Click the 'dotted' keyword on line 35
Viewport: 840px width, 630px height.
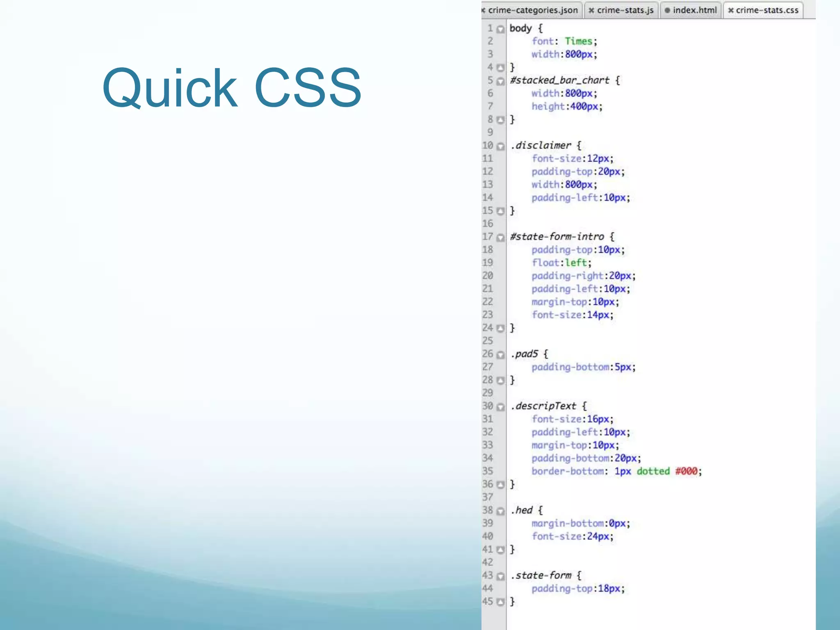[x=653, y=471]
